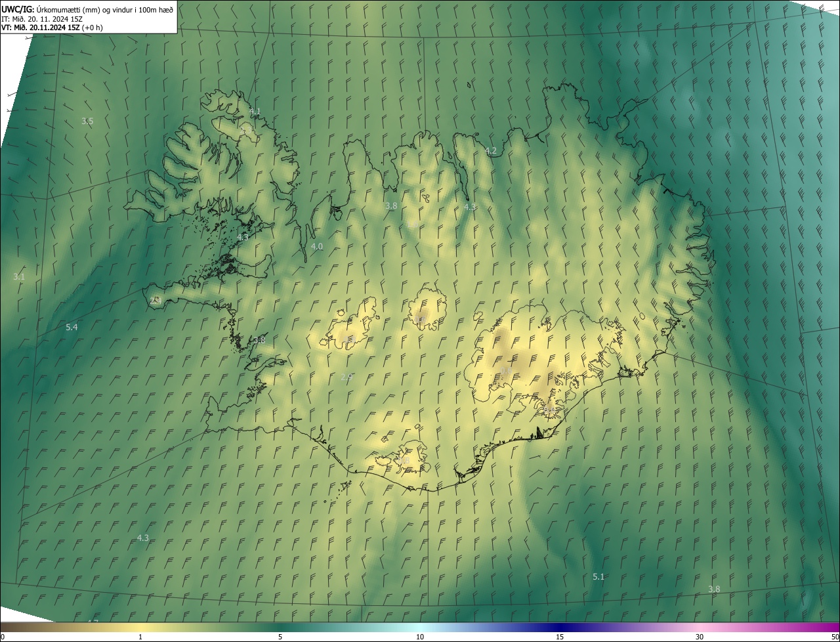
Task: Click the 4.1 value label on the map
Action: tap(255, 112)
